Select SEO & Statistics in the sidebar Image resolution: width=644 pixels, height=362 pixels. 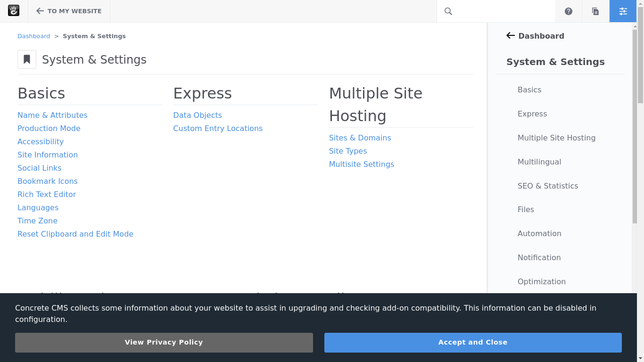(547, 186)
